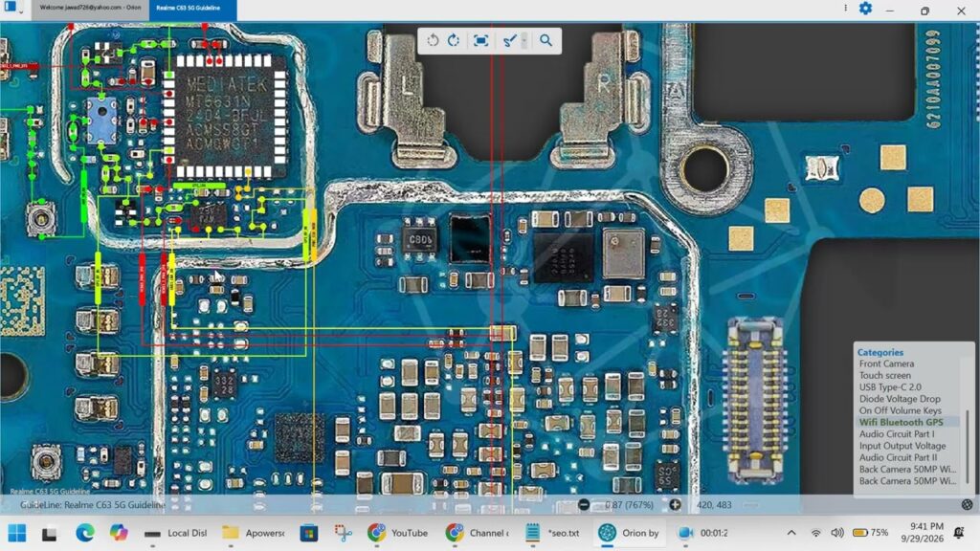Rotate the board view counterclockwise
This screenshot has height=551, width=980.
tap(433, 40)
